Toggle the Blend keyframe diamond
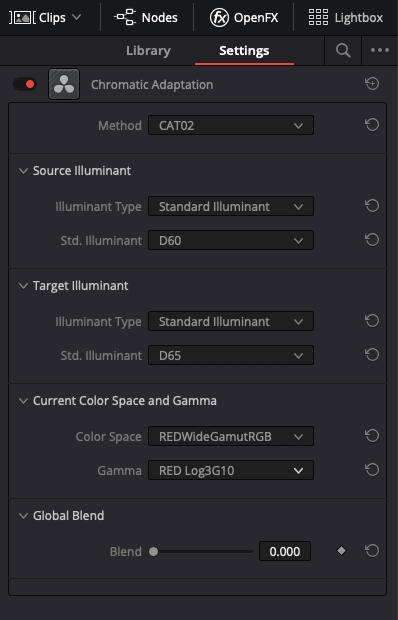 pos(341,550)
